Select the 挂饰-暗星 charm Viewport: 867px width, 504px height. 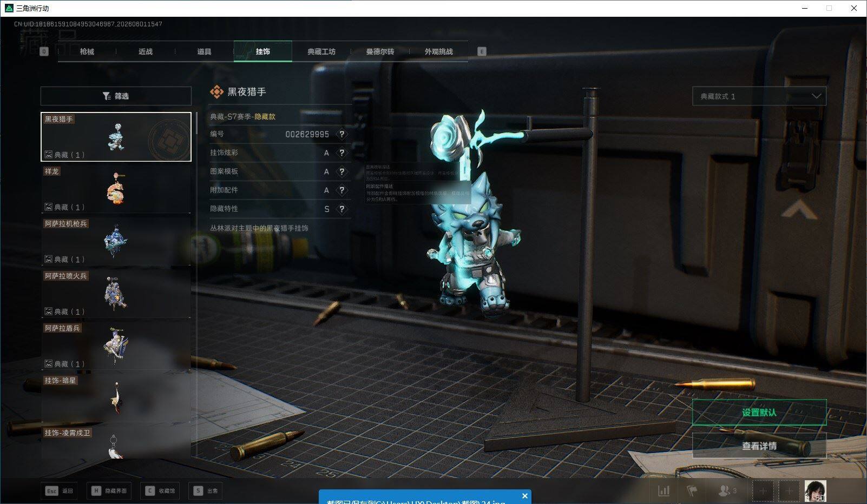click(116, 398)
